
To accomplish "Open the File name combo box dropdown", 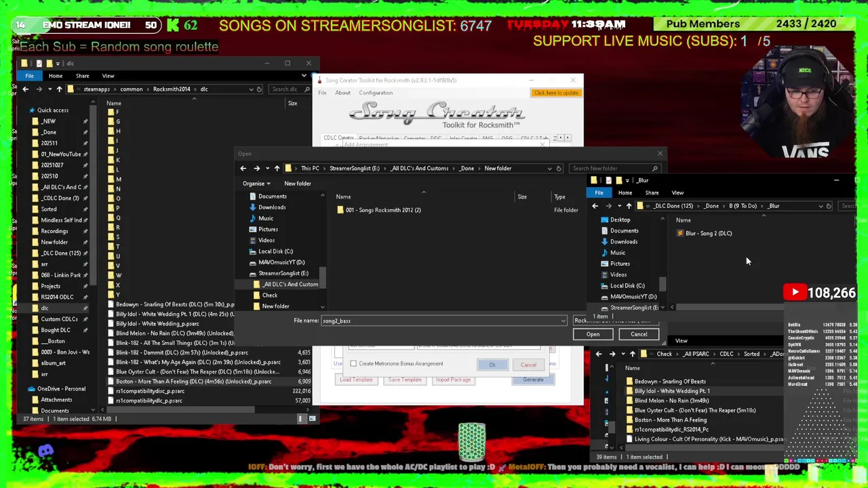I will click(563, 321).
